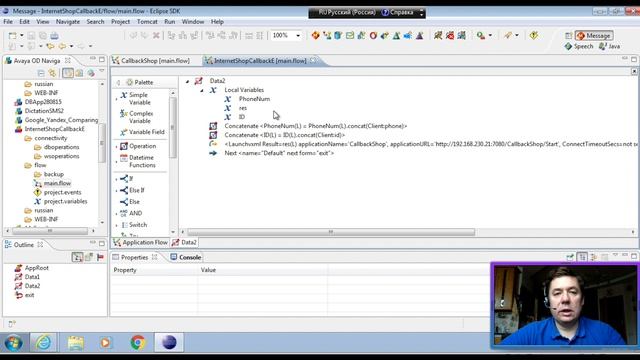Select the Else If palette item
Screen dimensions: 640x360
[132, 190]
